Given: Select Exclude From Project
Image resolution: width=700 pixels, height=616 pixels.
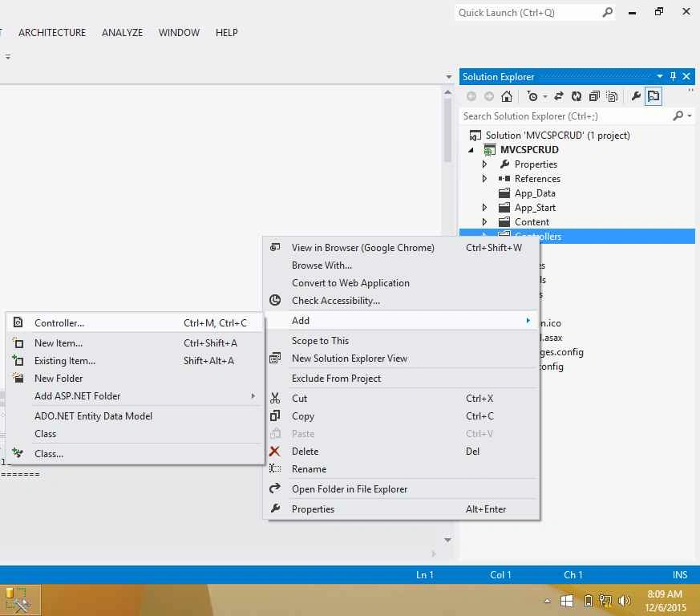Looking at the screenshot, I should (402, 379).
